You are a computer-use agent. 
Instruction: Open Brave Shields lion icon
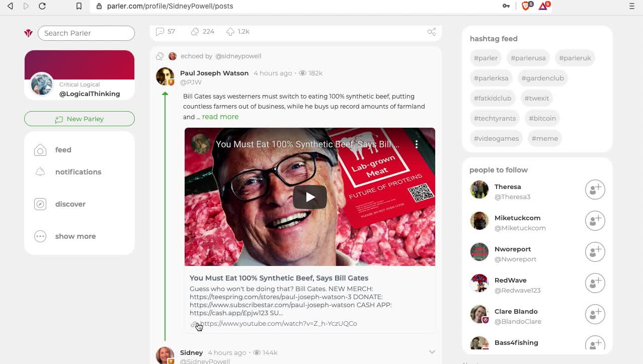tap(526, 6)
